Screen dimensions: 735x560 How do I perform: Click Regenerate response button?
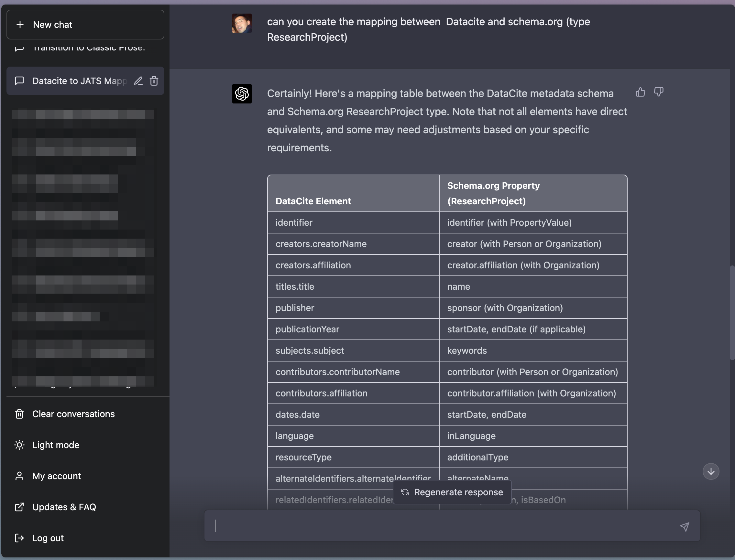[x=452, y=492]
